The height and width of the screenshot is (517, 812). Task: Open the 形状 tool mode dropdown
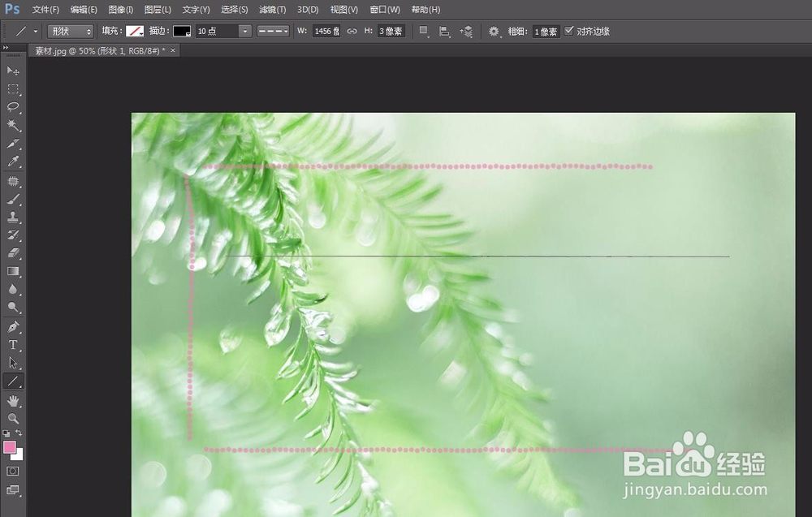(x=71, y=32)
